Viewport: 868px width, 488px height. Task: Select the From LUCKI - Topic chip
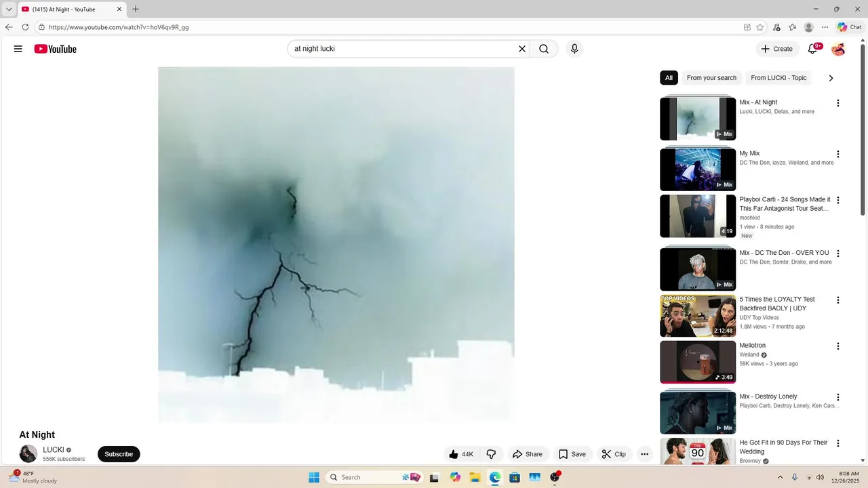778,78
